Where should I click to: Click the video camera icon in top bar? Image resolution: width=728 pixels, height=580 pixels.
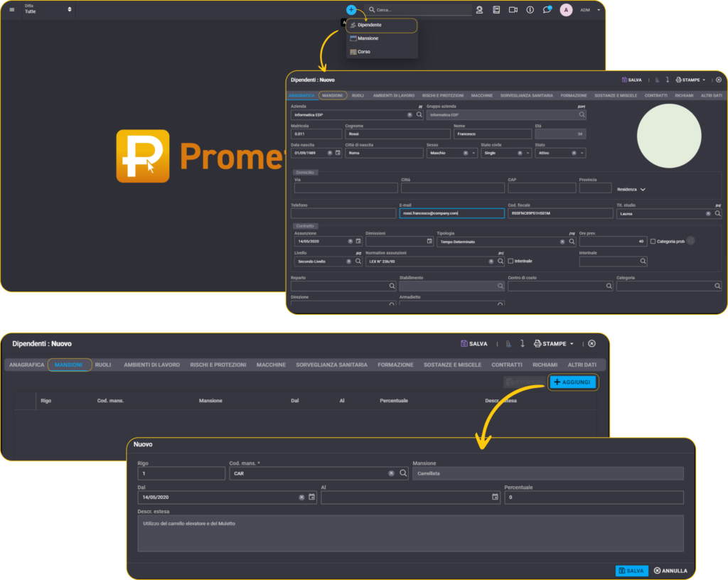pyautogui.click(x=513, y=10)
